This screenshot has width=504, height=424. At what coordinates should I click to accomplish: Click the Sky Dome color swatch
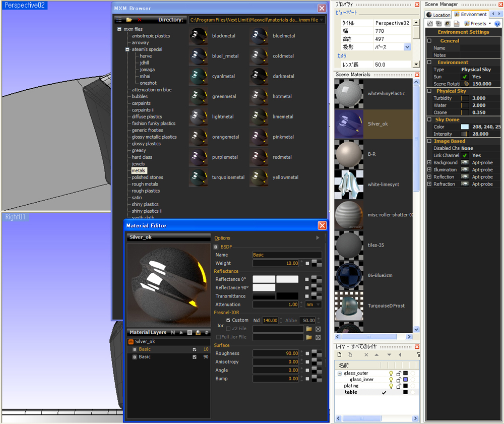pyautogui.click(x=465, y=127)
